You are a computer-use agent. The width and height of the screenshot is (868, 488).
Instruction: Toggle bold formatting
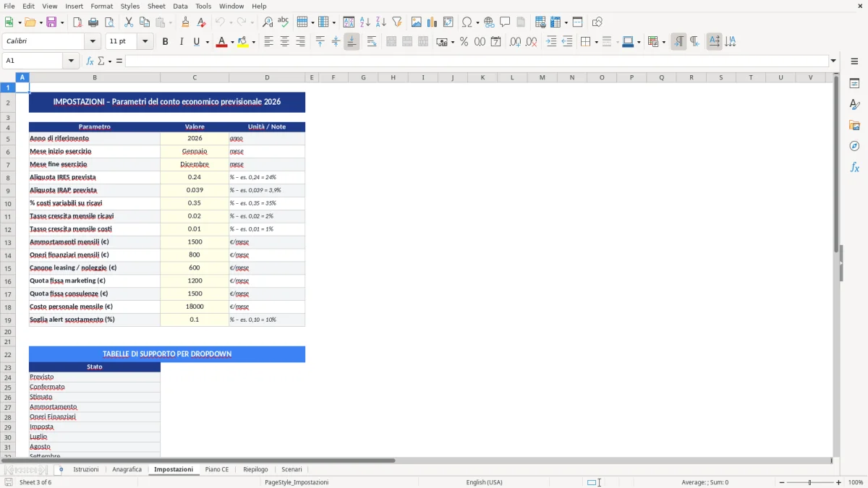coord(165,42)
